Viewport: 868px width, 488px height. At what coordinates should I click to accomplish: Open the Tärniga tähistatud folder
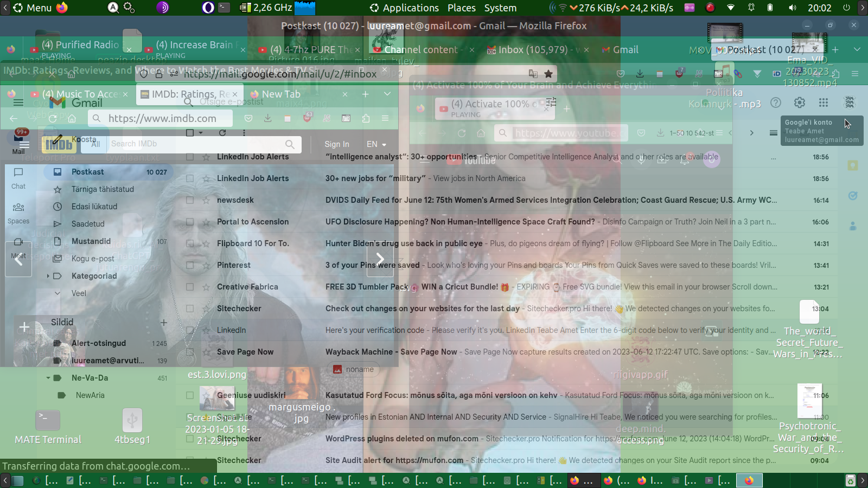click(103, 189)
